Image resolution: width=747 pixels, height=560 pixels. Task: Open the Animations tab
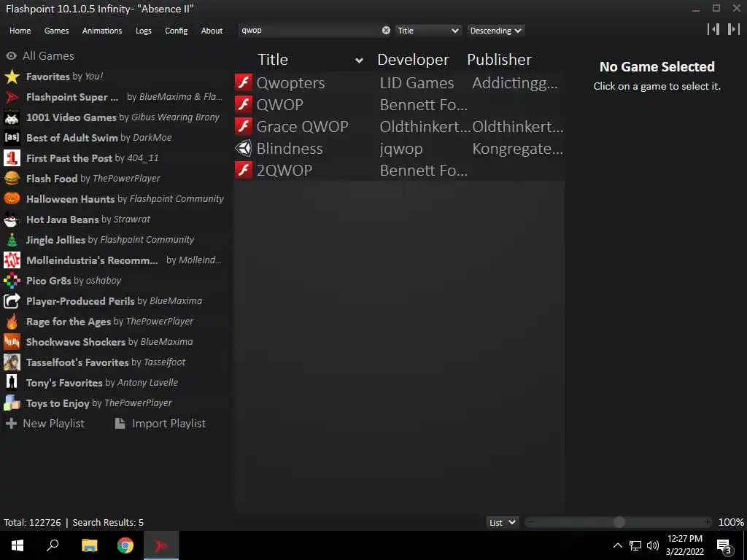[102, 31]
